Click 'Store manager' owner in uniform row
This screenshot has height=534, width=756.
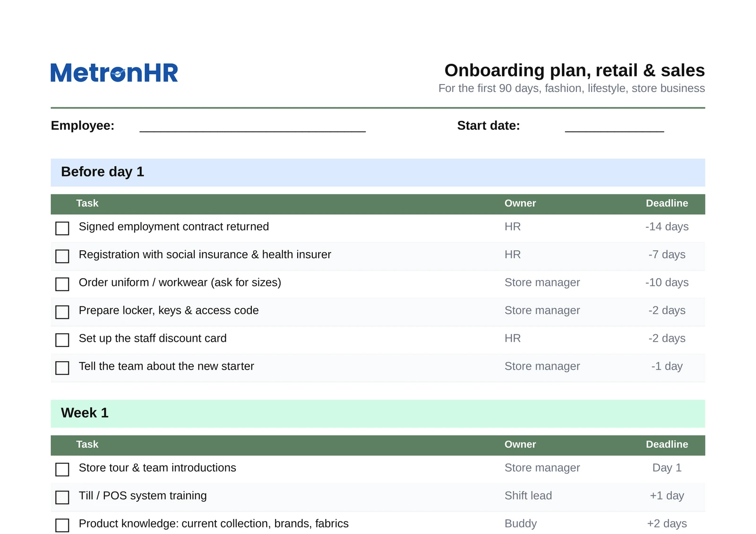[x=542, y=282]
